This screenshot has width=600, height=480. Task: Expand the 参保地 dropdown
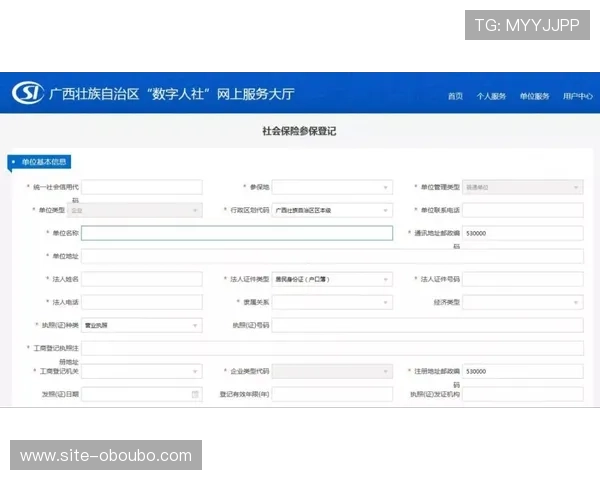pos(332,187)
